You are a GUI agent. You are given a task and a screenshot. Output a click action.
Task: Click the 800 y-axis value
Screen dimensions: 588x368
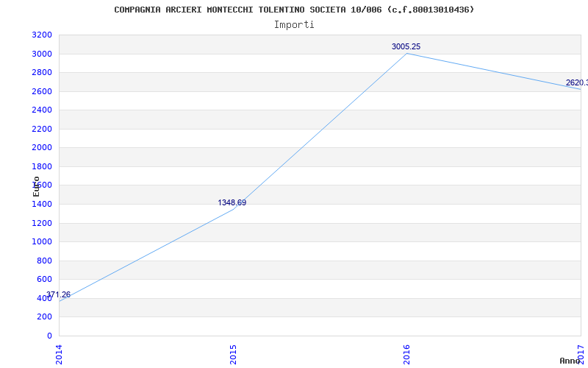[x=45, y=261]
